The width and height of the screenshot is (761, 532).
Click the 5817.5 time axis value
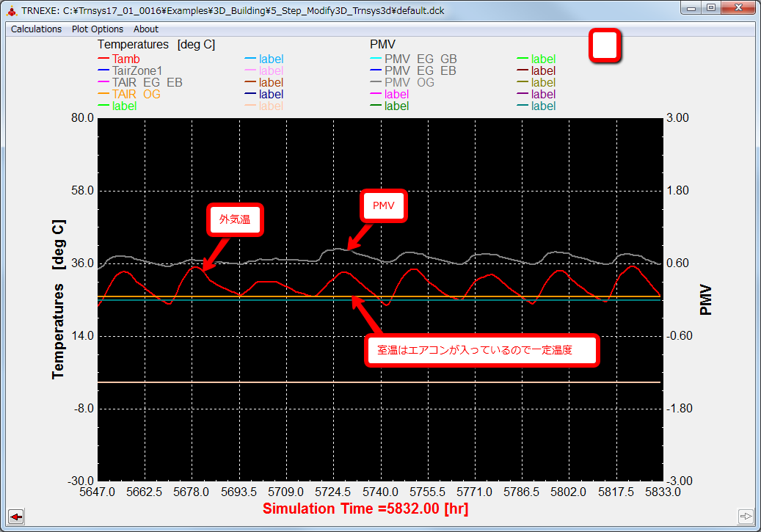616,492
